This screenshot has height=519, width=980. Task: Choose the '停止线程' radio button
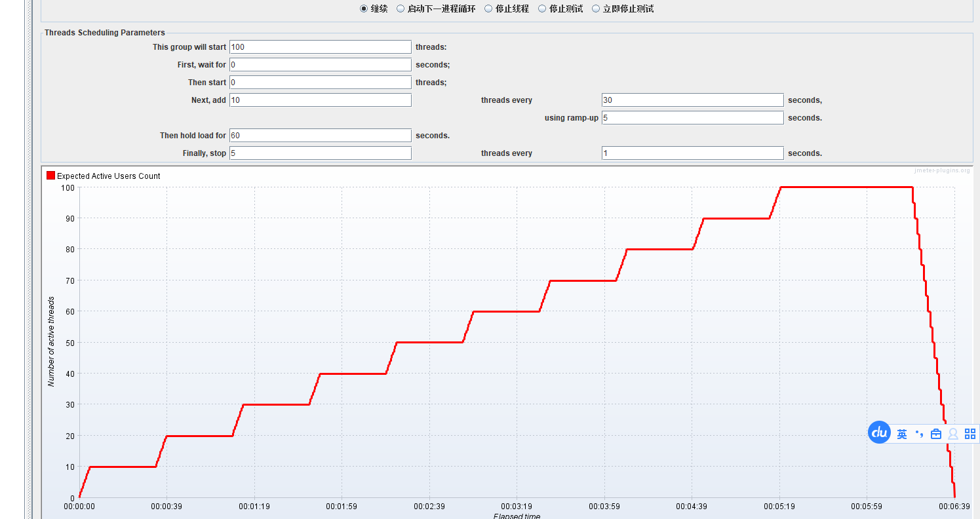(x=489, y=9)
